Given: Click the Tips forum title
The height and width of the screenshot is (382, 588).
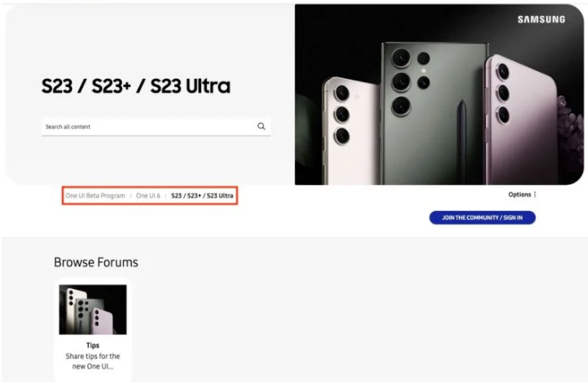Looking at the screenshot, I should click(x=93, y=345).
